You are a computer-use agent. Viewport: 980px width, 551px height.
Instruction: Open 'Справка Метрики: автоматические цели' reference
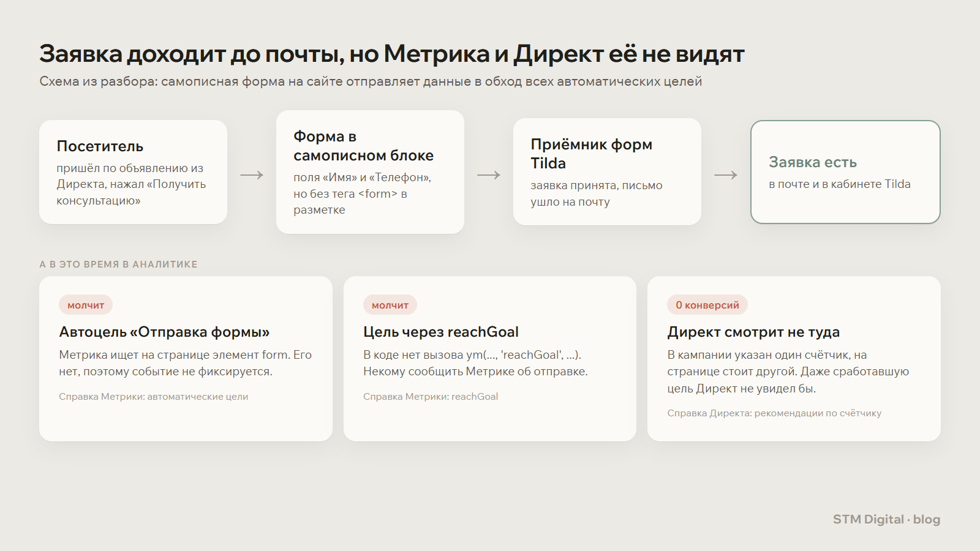154,397
